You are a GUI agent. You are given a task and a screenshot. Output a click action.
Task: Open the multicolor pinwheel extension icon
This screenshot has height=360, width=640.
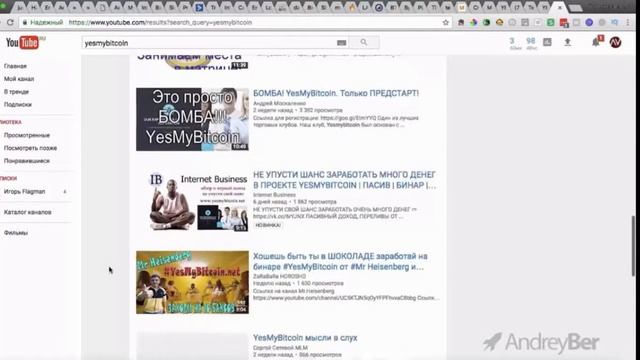[473, 22]
